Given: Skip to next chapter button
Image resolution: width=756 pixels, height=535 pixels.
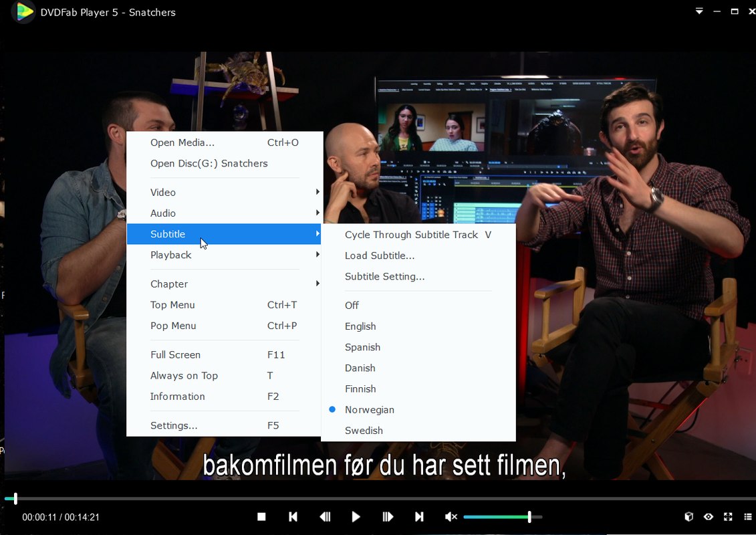Looking at the screenshot, I should pos(419,517).
